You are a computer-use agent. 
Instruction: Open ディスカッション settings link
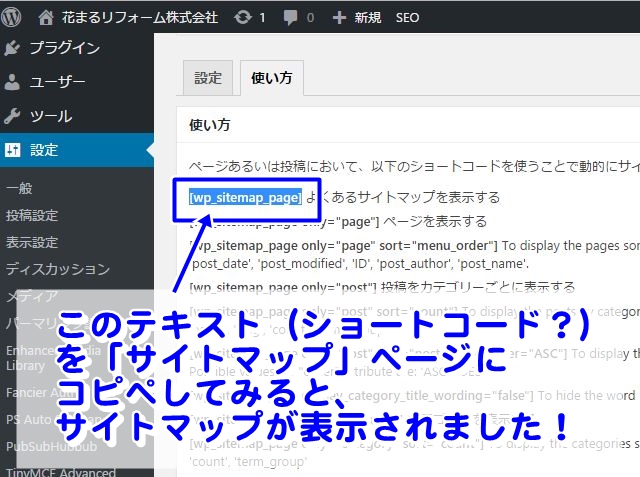(57, 269)
